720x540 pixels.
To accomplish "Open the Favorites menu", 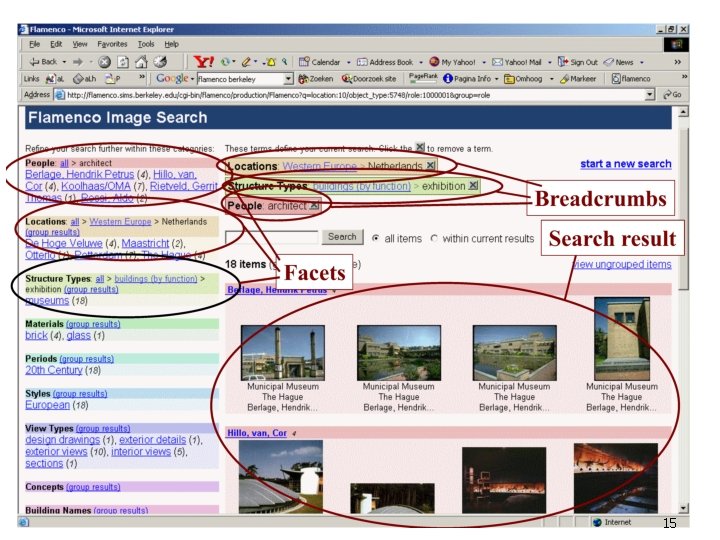I will (112, 44).
